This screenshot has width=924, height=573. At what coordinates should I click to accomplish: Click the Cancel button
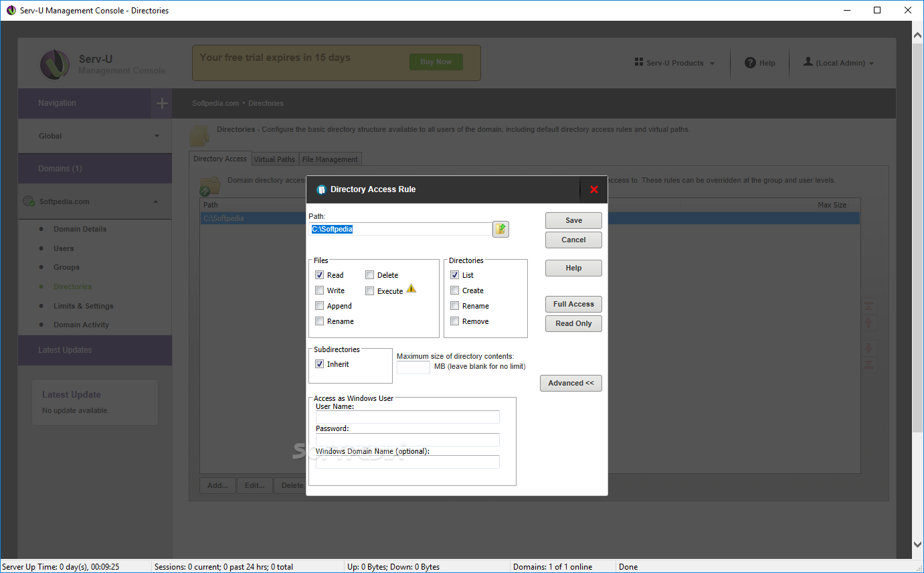tap(573, 240)
